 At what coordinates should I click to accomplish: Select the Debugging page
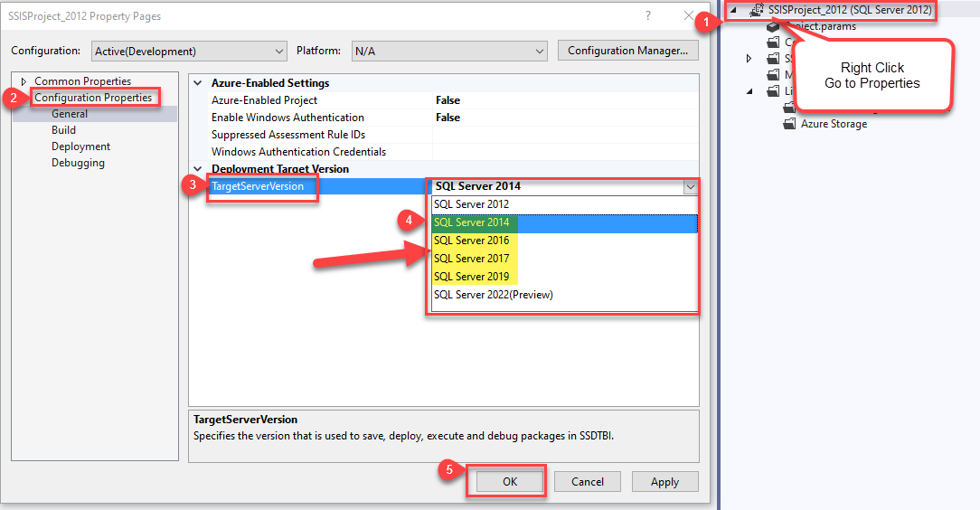click(x=78, y=163)
